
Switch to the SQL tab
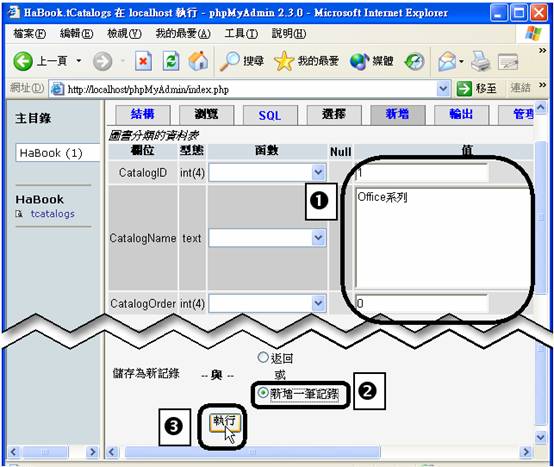(x=270, y=115)
